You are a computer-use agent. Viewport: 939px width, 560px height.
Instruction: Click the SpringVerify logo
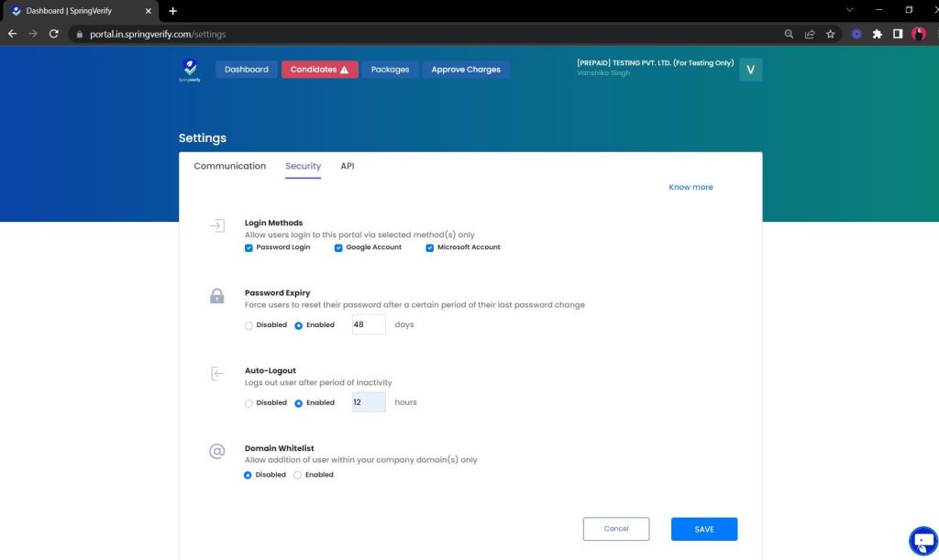tap(190, 70)
